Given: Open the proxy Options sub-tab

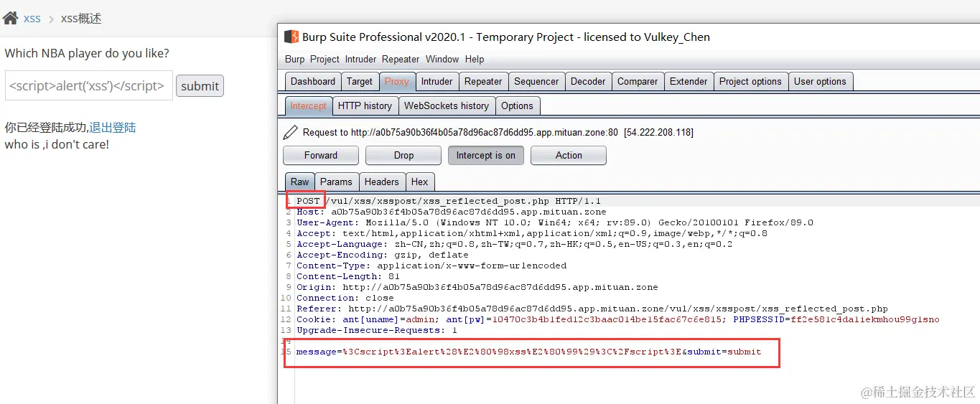Looking at the screenshot, I should click(x=517, y=105).
